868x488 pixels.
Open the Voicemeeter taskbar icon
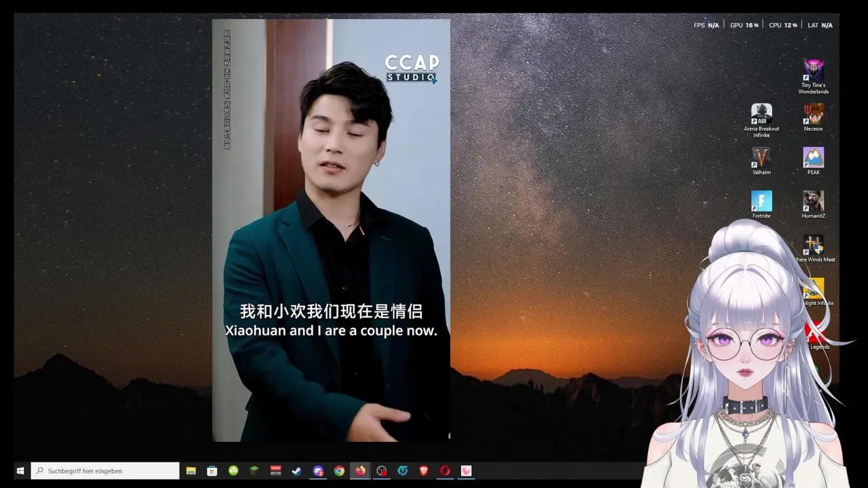click(x=275, y=471)
